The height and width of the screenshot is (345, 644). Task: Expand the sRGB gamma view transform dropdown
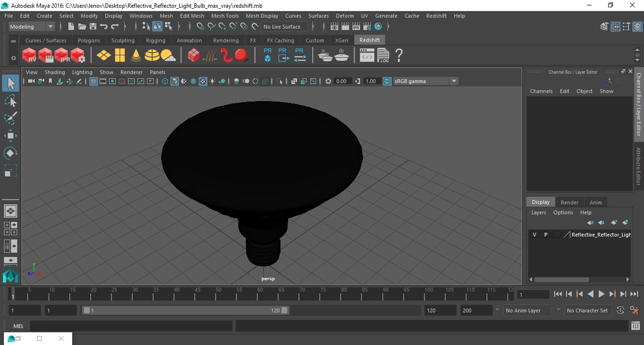[454, 81]
